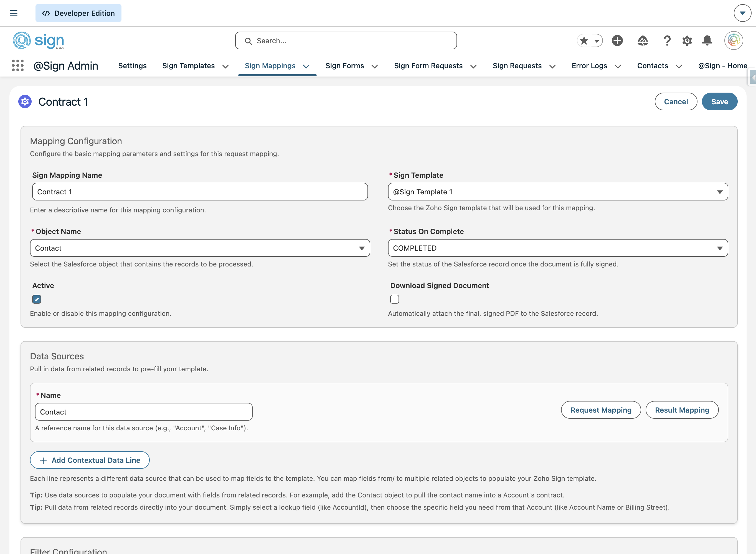Screen dimensions: 756x554
Task: Open the global create plus icon
Action: [x=617, y=40]
